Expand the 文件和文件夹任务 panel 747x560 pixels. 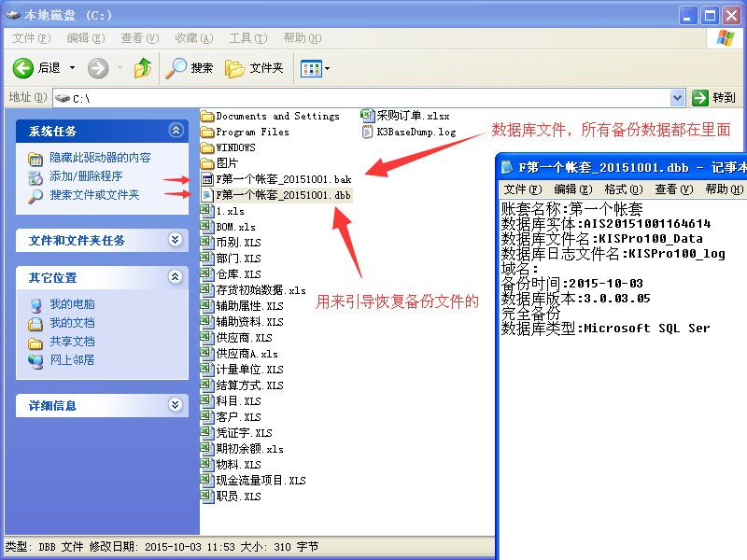tap(176, 240)
